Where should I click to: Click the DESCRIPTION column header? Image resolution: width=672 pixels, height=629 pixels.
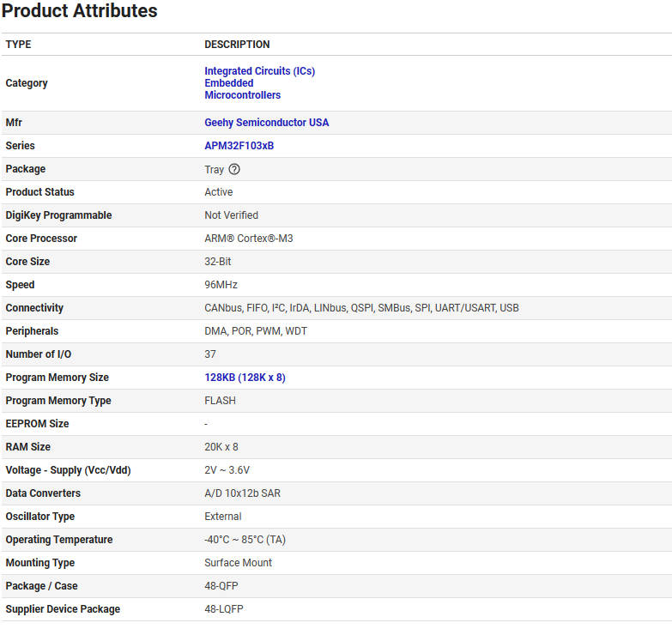pos(237,45)
